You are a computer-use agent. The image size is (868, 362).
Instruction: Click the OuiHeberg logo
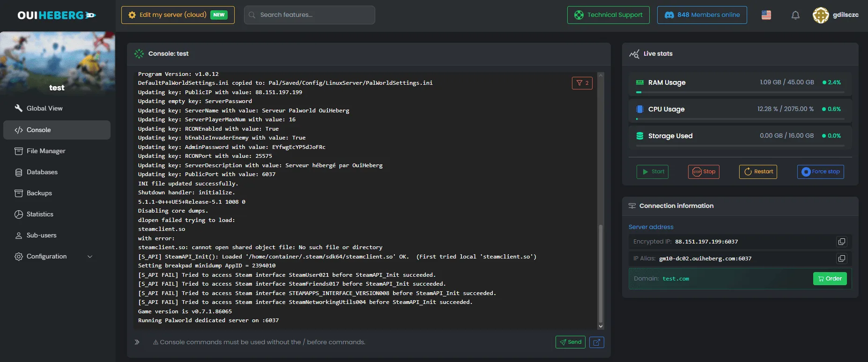(x=57, y=15)
